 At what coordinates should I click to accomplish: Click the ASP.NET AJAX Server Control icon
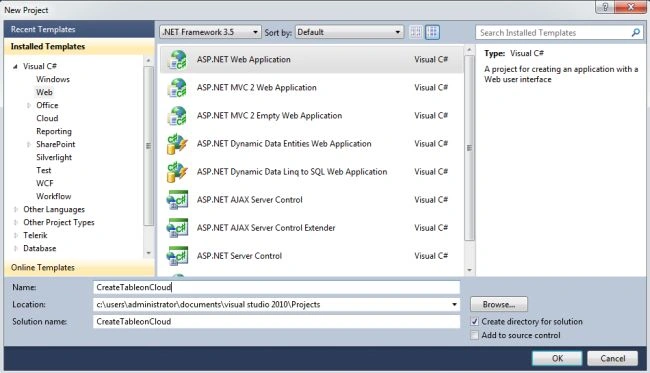177,200
